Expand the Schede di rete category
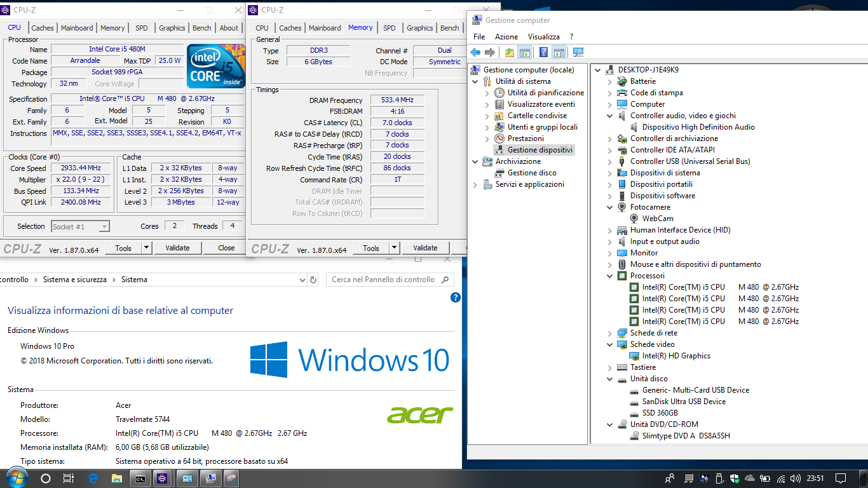The height and width of the screenshot is (488, 868). [610, 333]
